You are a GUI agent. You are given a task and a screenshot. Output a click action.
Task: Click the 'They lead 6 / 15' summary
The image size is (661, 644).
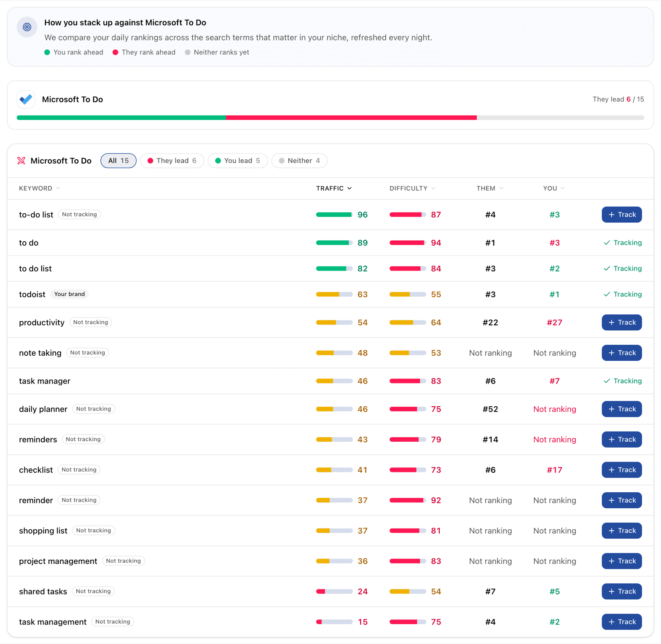coord(618,99)
